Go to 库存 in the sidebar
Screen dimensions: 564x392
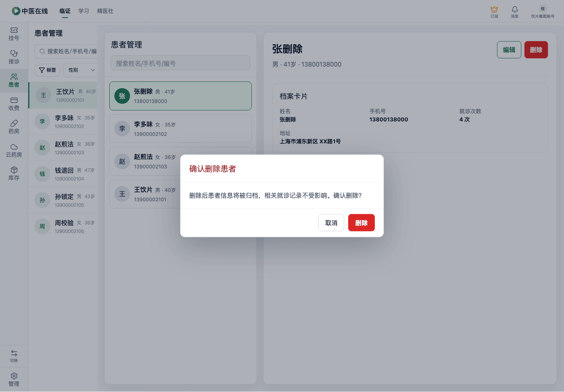tap(14, 174)
